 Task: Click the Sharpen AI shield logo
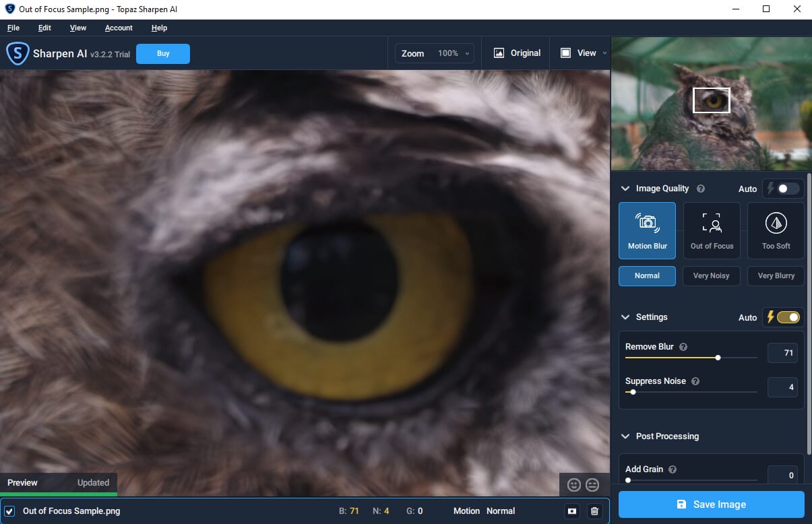coord(17,54)
